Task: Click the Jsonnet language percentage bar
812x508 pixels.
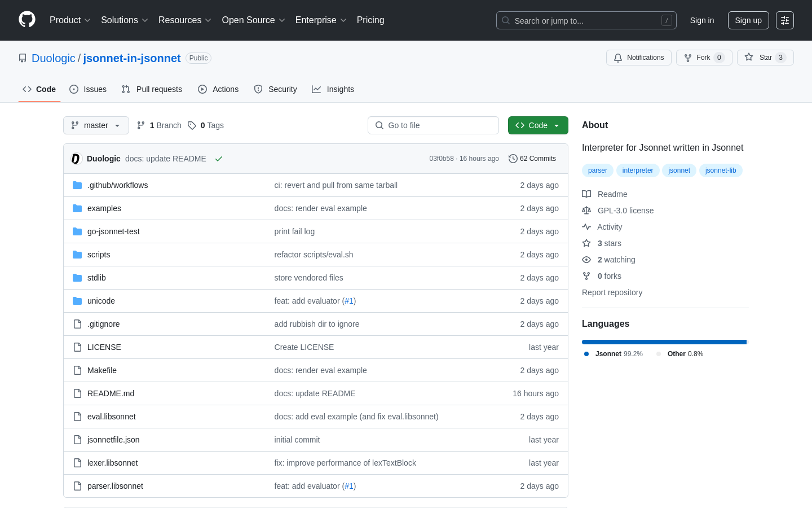Action: [664, 342]
